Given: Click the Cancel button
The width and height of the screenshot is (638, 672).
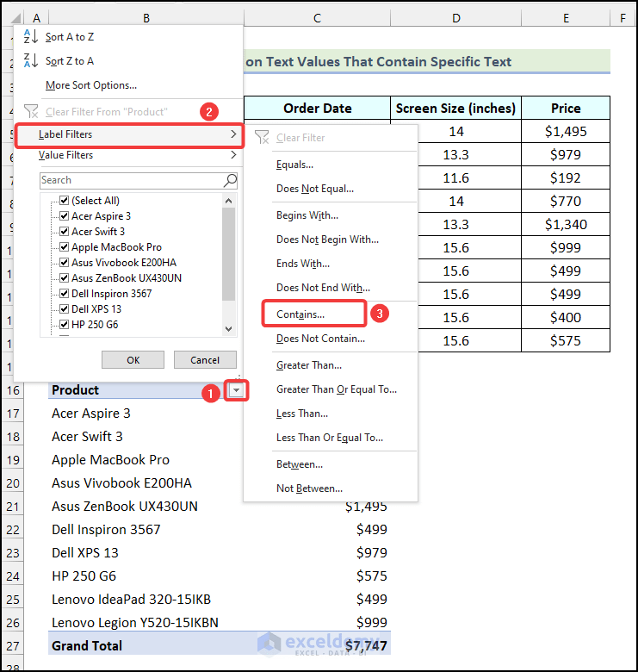Looking at the screenshot, I should [205, 360].
